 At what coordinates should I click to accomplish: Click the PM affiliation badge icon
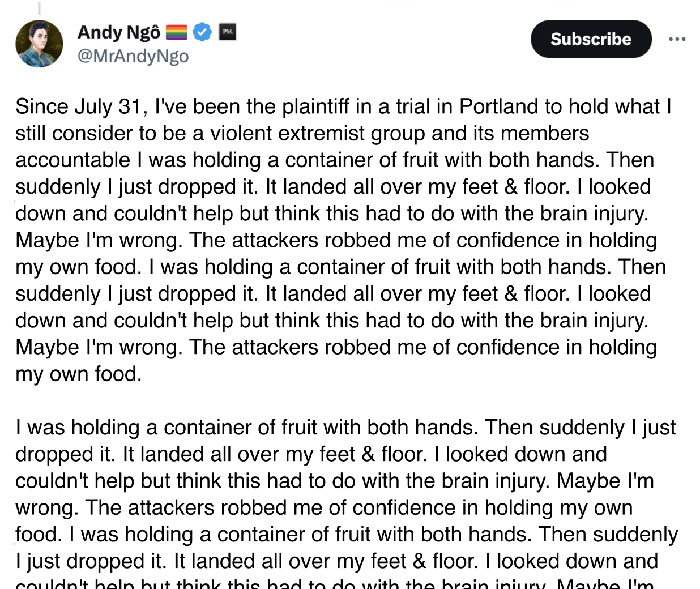tap(228, 32)
